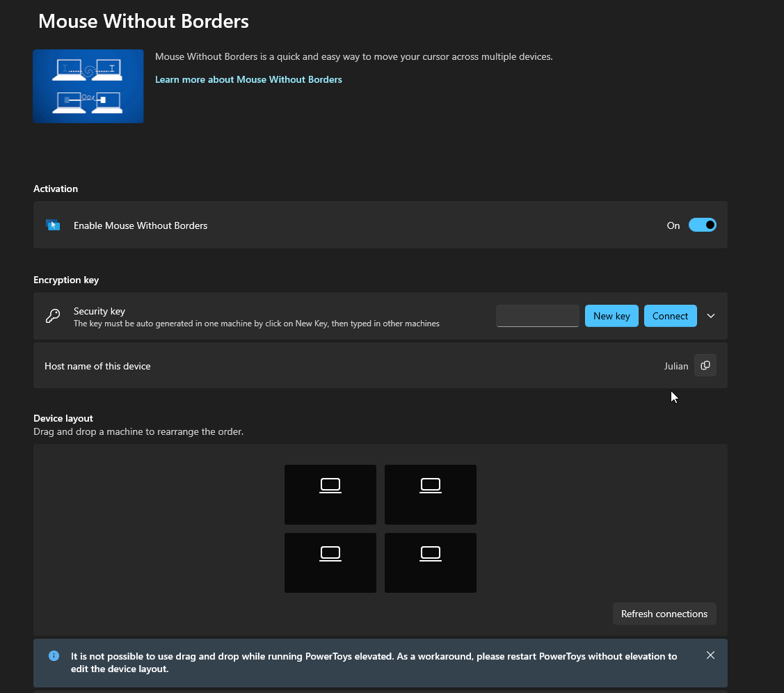This screenshot has height=693, width=784.
Task: Open the Learn more about Mouse Without Borders link
Action: click(248, 79)
